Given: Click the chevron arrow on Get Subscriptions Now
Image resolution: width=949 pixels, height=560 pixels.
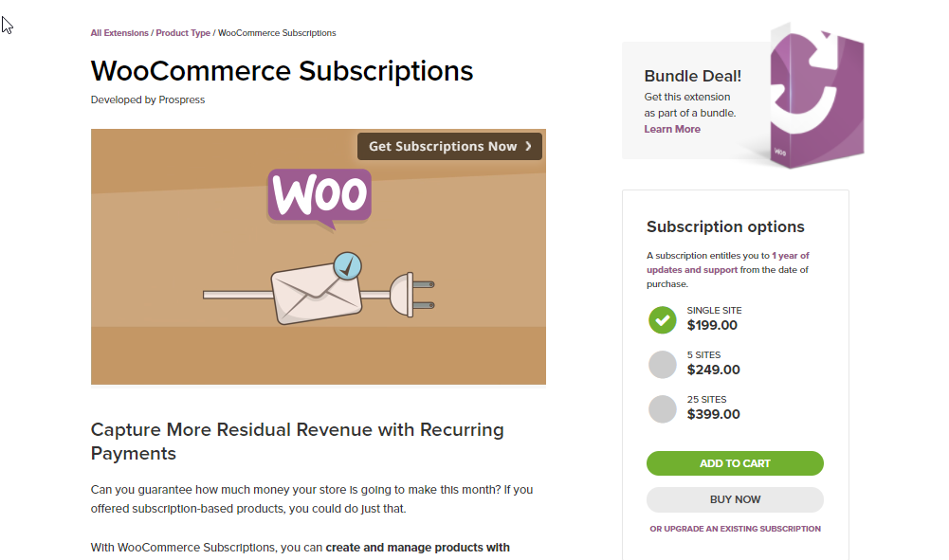Looking at the screenshot, I should pyautogui.click(x=528, y=146).
